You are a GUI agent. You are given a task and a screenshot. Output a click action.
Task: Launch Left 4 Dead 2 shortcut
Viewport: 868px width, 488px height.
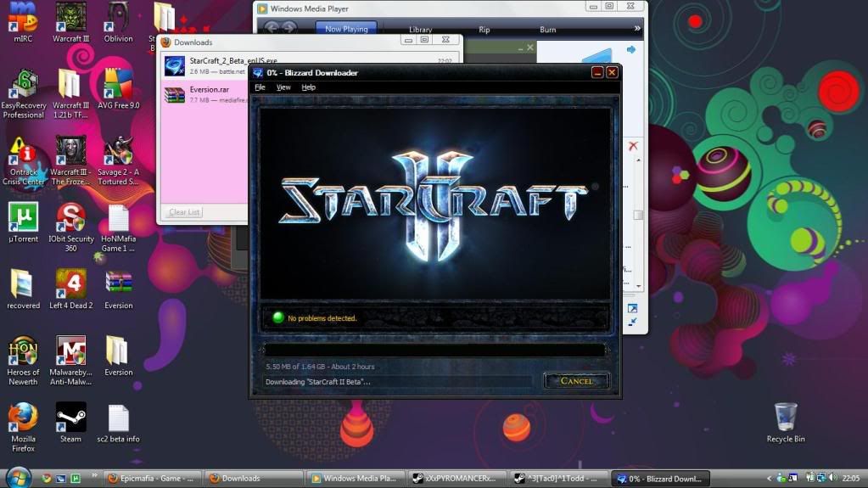71,289
